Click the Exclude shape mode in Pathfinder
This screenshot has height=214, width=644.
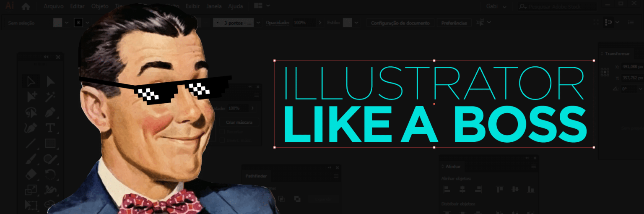[x=297, y=199]
